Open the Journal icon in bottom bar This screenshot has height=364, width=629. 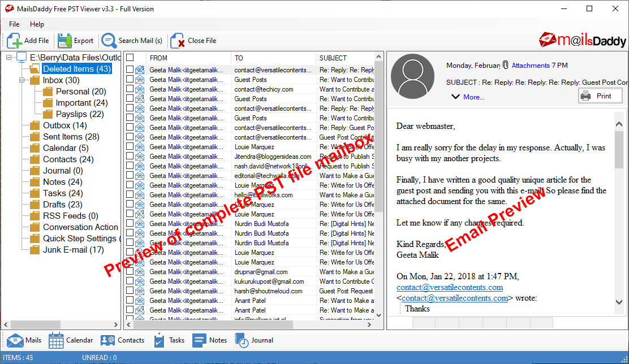[242, 340]
